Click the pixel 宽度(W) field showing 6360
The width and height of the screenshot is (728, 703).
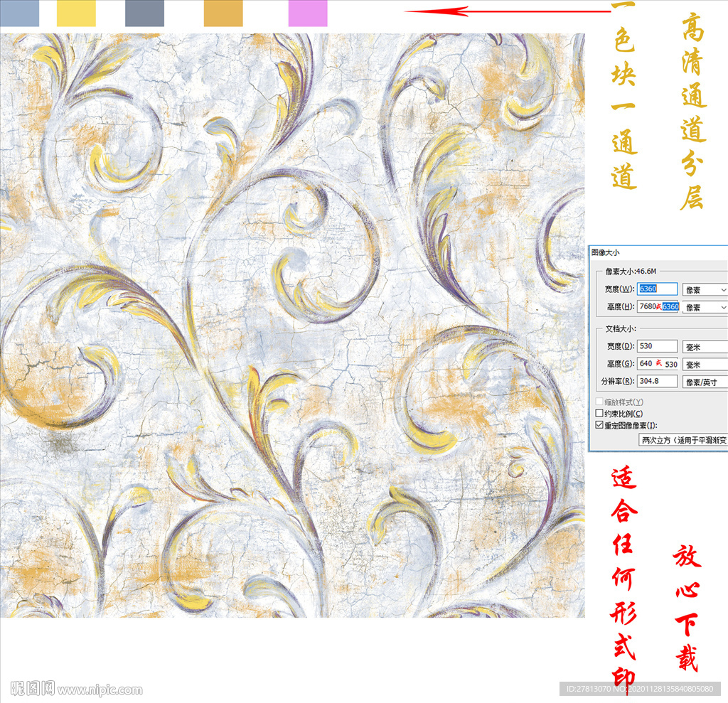click(x=657, y=289)
